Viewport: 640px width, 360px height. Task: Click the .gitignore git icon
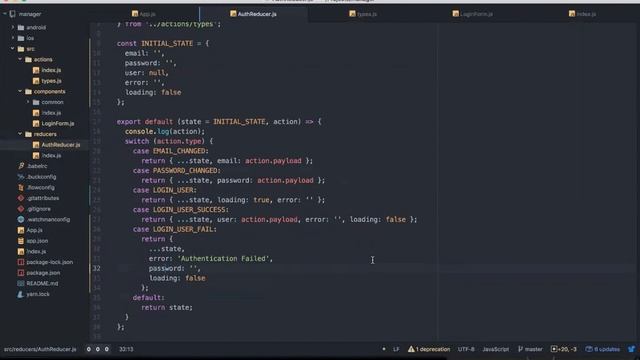[21, 209]
